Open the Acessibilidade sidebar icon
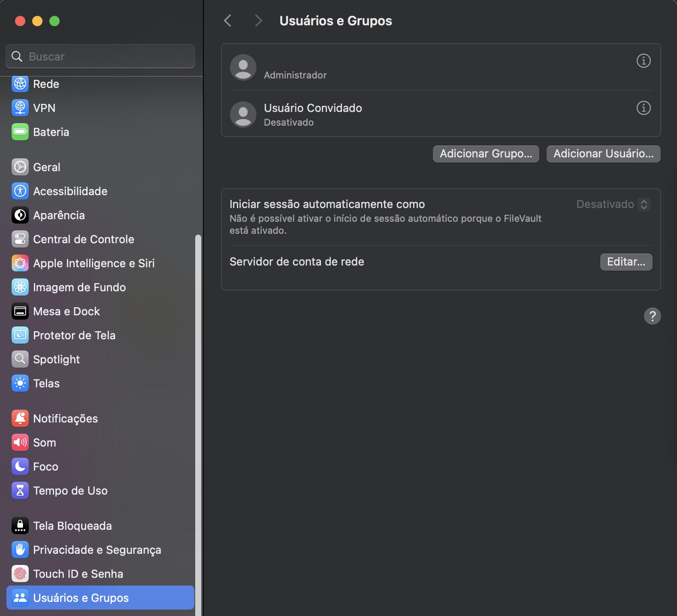This screenshot has height=616, width=677. (x=20, y=191)
